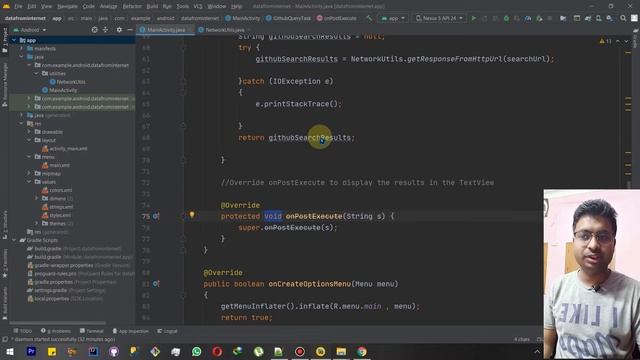Switch to the NetworkUtils.java editor tab
This screenshot has height=360, width=640.
[x=224, y=30]
